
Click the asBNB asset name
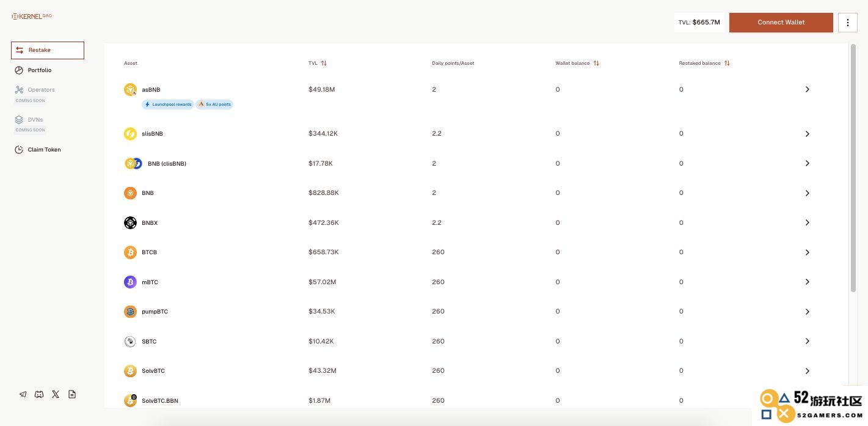pyautogui.click(x=151, y=90)
